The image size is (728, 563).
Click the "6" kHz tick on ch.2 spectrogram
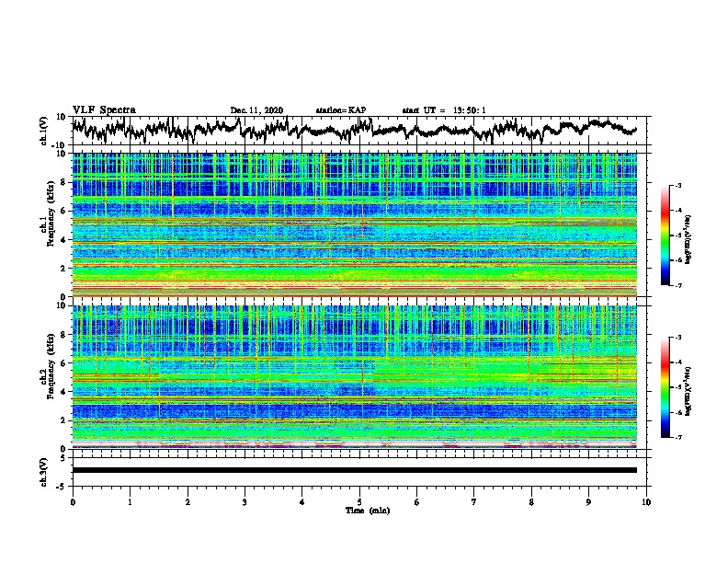coord(63,363)
